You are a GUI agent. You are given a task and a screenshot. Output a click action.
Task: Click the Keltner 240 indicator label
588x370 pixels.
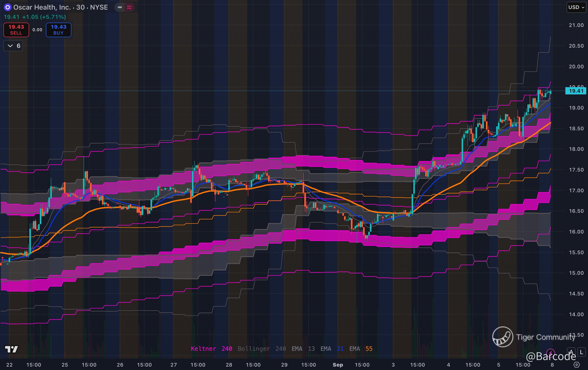(x=211, y=348)
